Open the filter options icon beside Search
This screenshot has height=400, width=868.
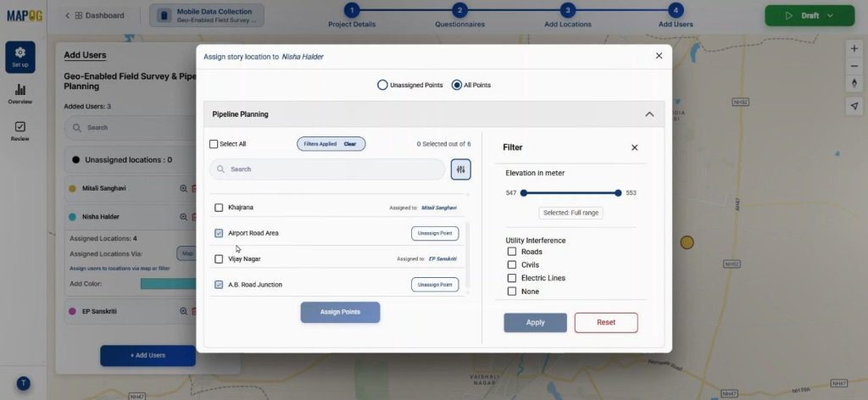(460, 169)
